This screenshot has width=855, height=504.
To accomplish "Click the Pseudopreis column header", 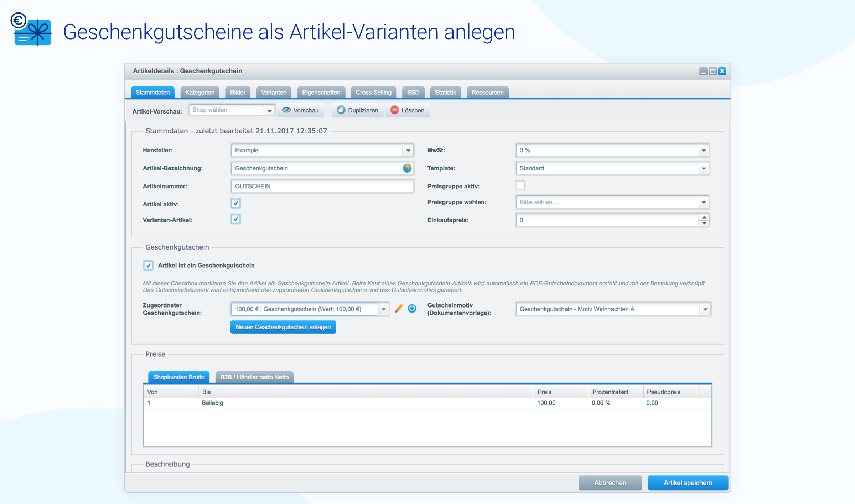I will [x=670, y=392].
